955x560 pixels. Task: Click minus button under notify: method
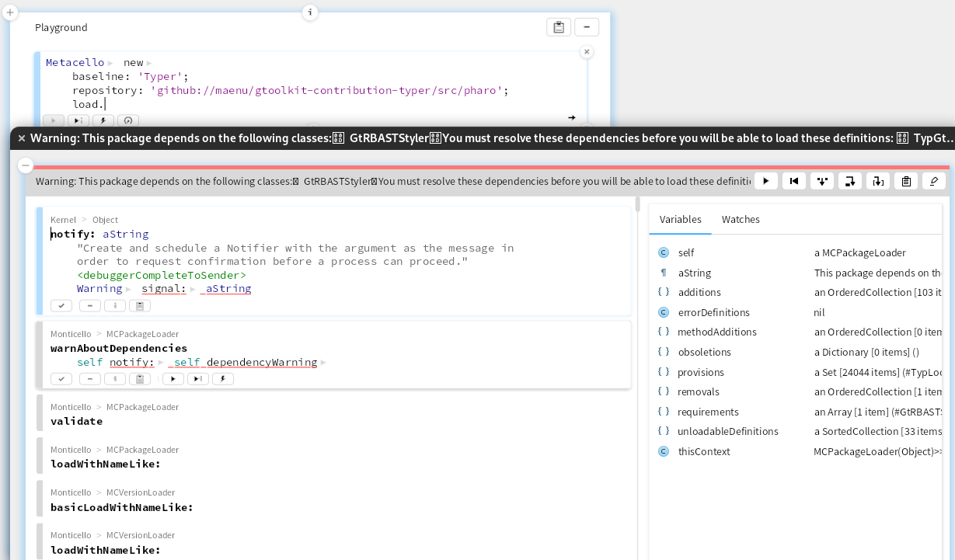pyautogui.click(x=89, y=306)
